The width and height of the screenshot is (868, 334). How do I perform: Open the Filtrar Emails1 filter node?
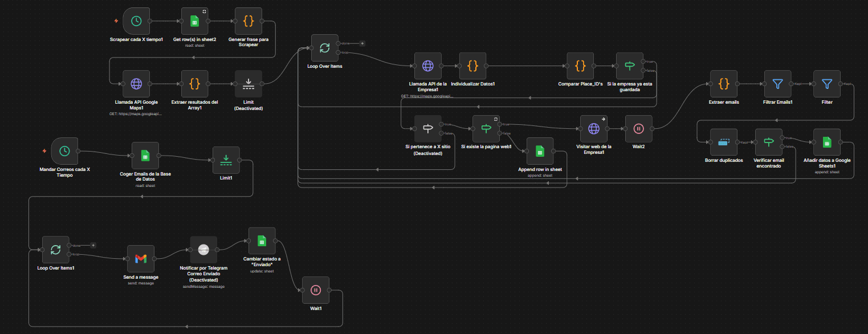click(777, 84)
